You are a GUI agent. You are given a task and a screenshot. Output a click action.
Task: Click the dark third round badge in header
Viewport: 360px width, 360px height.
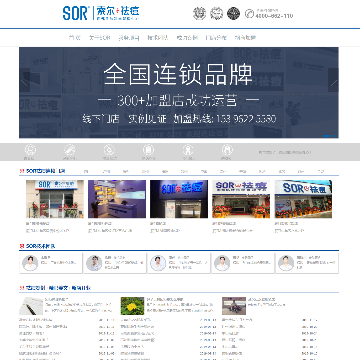pyautogui.click(x=233, y=13)
